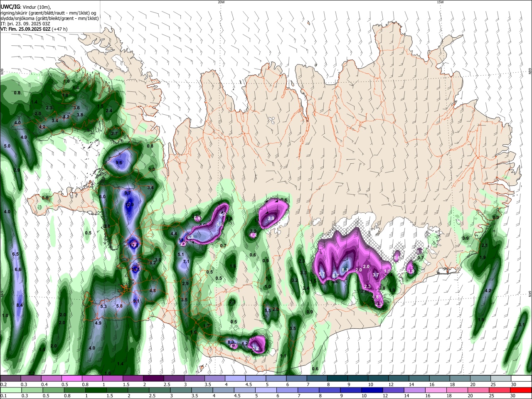
Task: Click the 9.7 precipitation value
Action: click(x=128, y=193)
